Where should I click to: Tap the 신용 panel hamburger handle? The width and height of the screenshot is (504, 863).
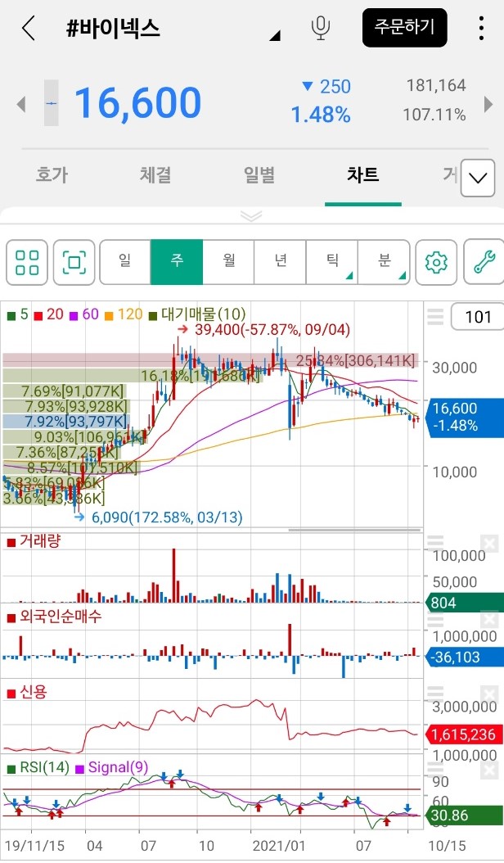[x=435, y=694]
